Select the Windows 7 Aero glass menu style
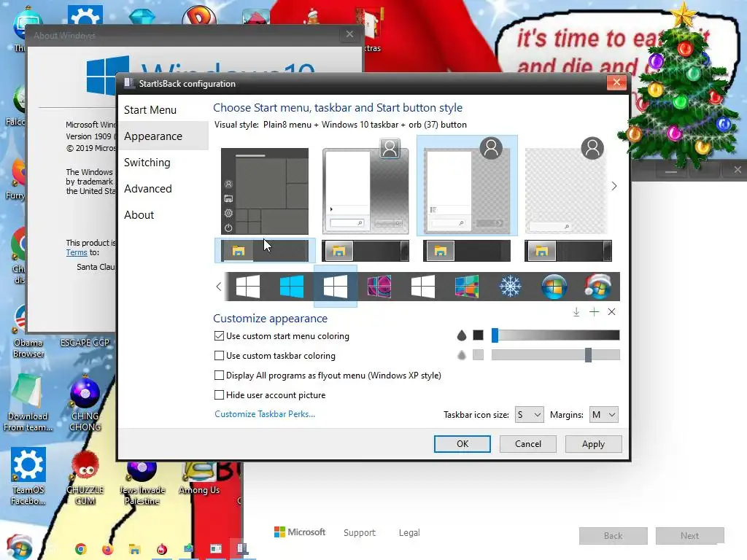 pos(365,186)
